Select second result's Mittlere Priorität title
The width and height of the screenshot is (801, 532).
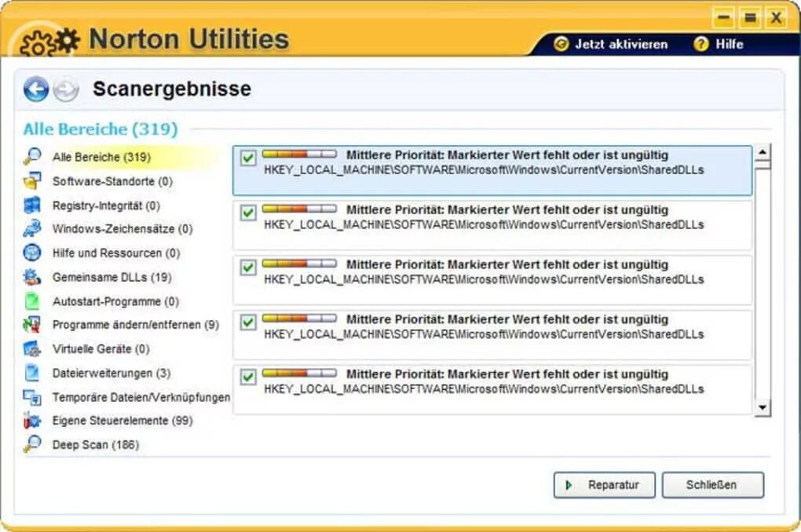[507, 210]
